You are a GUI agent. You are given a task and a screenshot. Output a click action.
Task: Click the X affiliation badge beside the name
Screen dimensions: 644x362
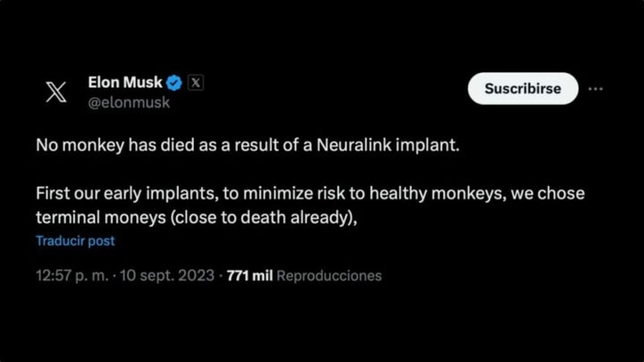click(197, 83)
